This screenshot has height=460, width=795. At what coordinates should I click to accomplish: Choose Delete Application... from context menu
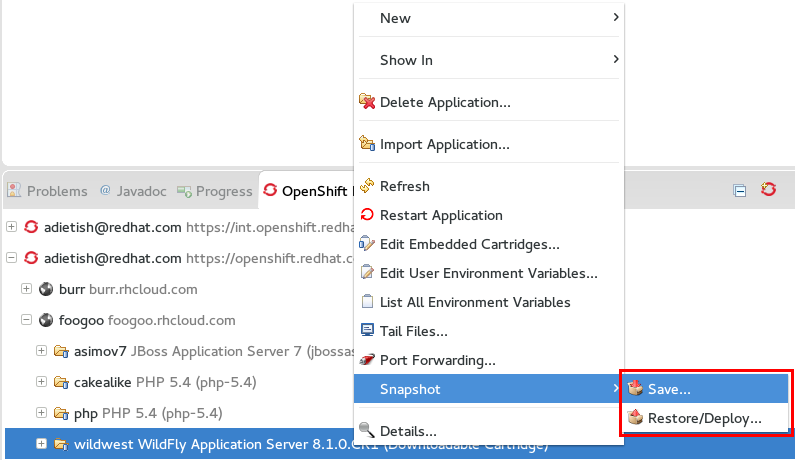tap(489, 102)
